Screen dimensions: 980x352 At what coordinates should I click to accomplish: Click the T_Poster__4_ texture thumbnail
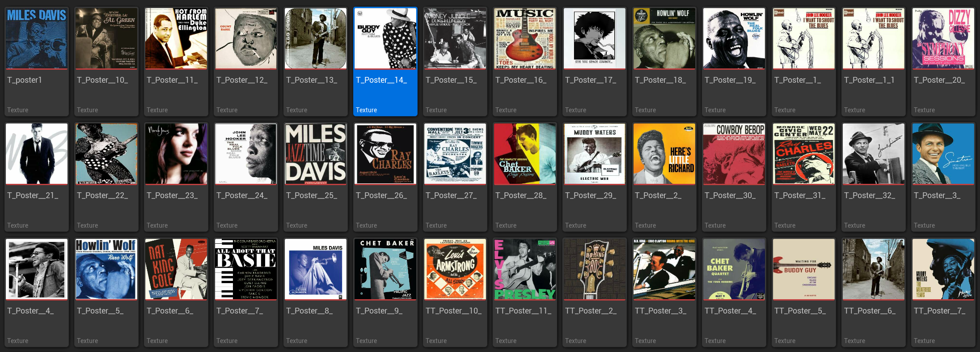click(37, 269)
